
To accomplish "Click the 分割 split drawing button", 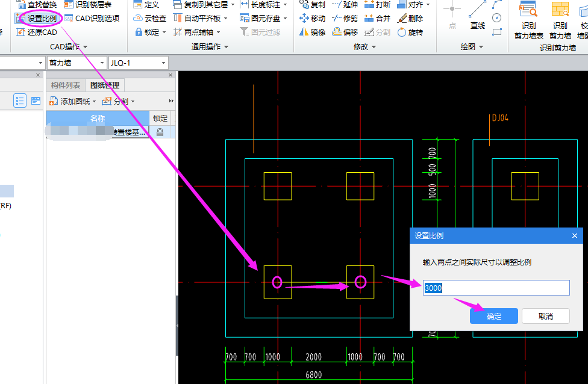I will tap(116, 101).
